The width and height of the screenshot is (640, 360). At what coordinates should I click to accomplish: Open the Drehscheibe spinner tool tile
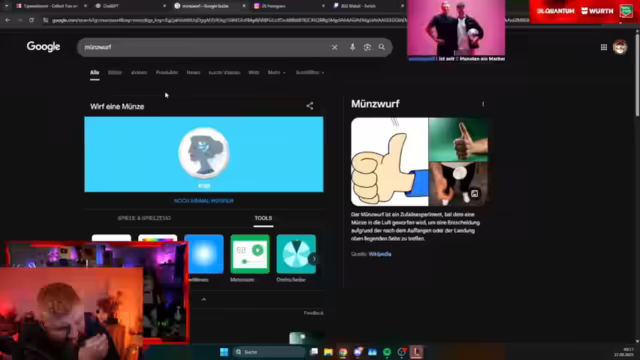pyautogui.click(x=296, y=254)
